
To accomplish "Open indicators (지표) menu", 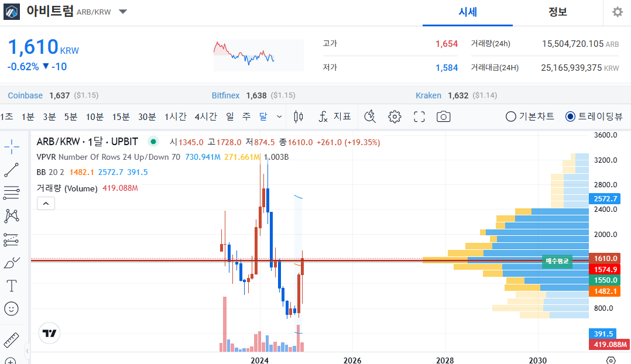I will (x=335, y=116).
